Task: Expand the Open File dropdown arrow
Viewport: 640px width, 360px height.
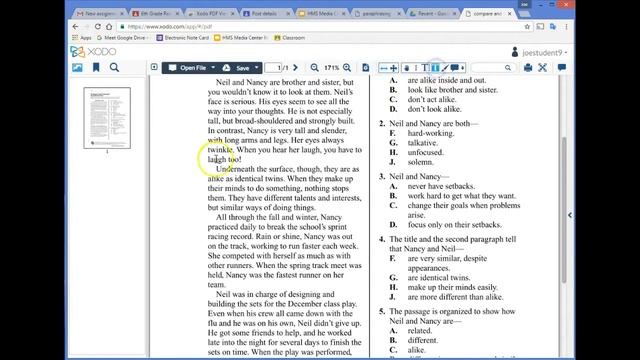Action: pos(213,68)
